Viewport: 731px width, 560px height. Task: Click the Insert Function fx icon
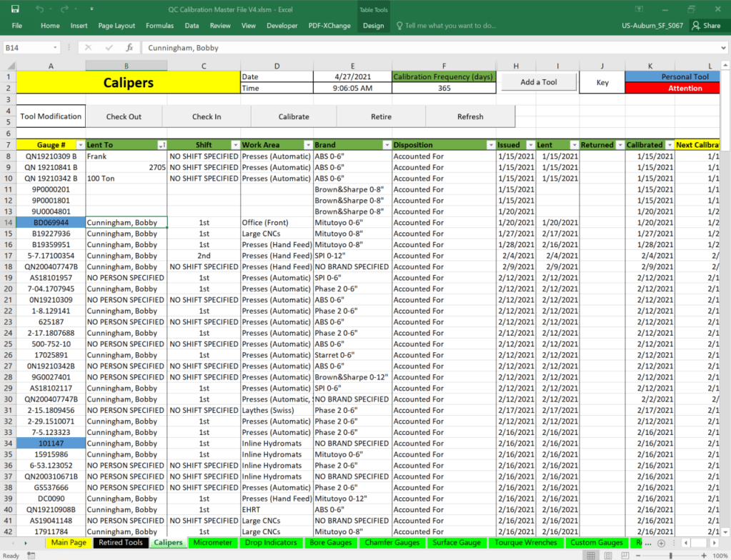pos(129,48)
